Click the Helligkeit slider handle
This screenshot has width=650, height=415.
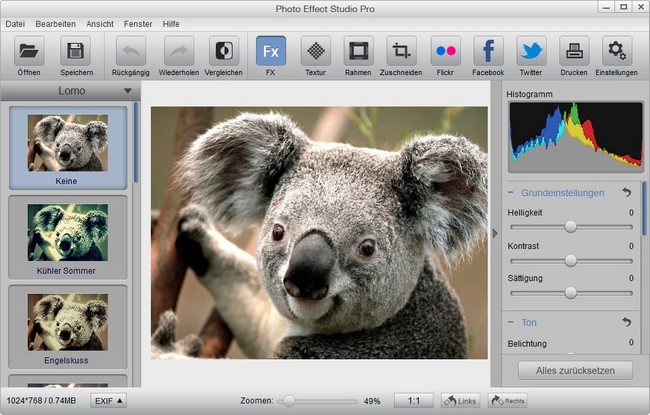point(571,227)
